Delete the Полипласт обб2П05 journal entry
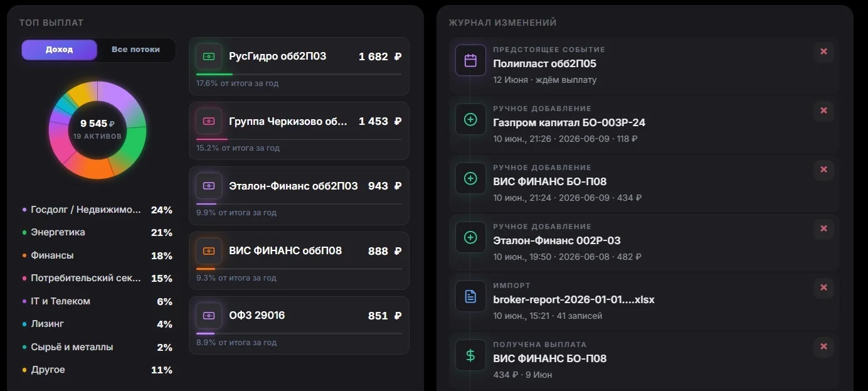This screenshot has height=391, width=868. pos(823,51)
